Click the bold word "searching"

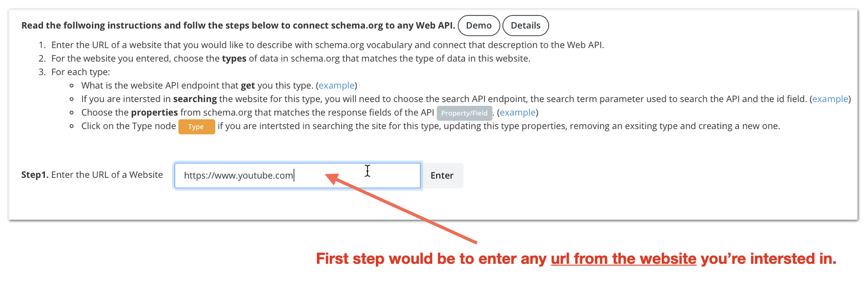pos(195,99)
